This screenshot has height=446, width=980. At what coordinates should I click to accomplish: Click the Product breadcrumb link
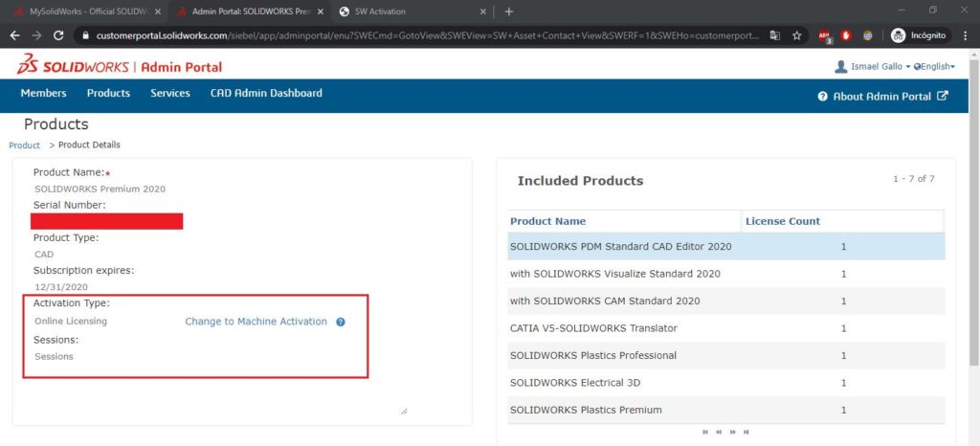click(x=24, y=145)
